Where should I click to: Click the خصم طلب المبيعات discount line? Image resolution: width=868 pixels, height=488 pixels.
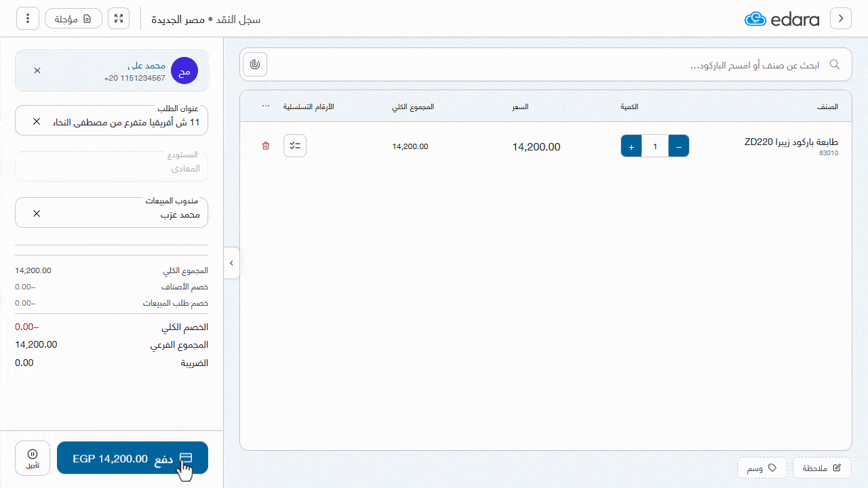(x=111, y=303)
